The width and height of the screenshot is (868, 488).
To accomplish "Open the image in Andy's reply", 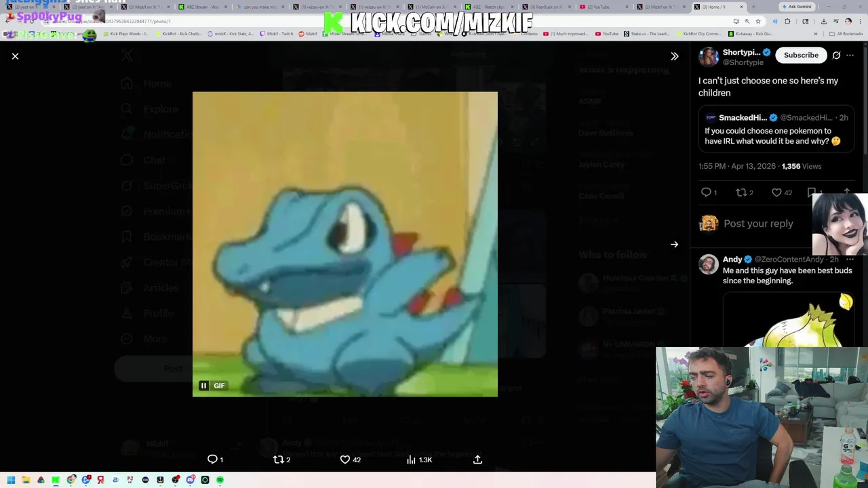I will click(x=788, y=319).
